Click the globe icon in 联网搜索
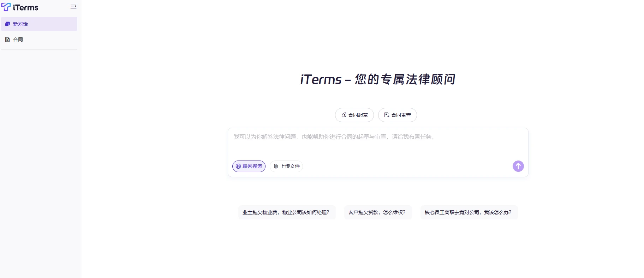 coord(238,166)
